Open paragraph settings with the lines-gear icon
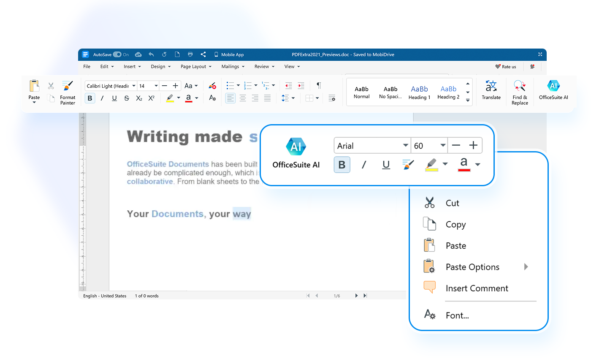Viewport: 591px width, 364px height. click(x=332, y=98)
